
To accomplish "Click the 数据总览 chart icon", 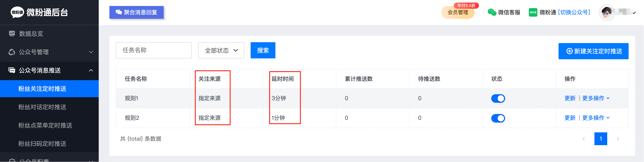I will pos(12,33).
